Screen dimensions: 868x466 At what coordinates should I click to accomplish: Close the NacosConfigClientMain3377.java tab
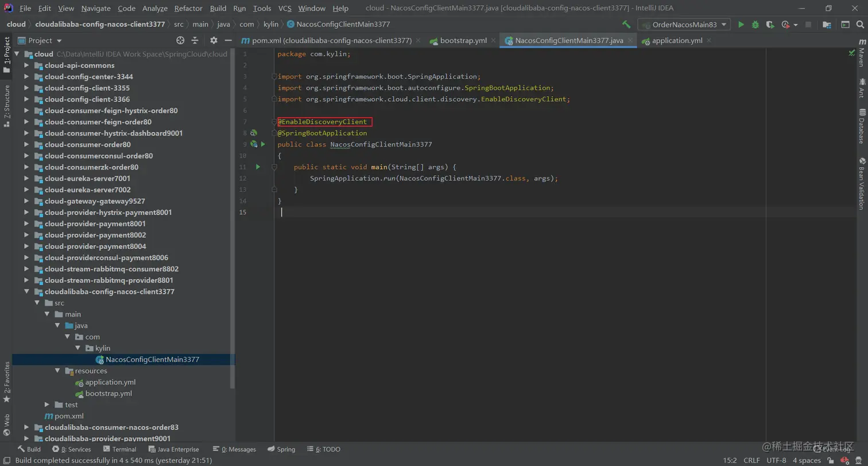pos(630,40)
